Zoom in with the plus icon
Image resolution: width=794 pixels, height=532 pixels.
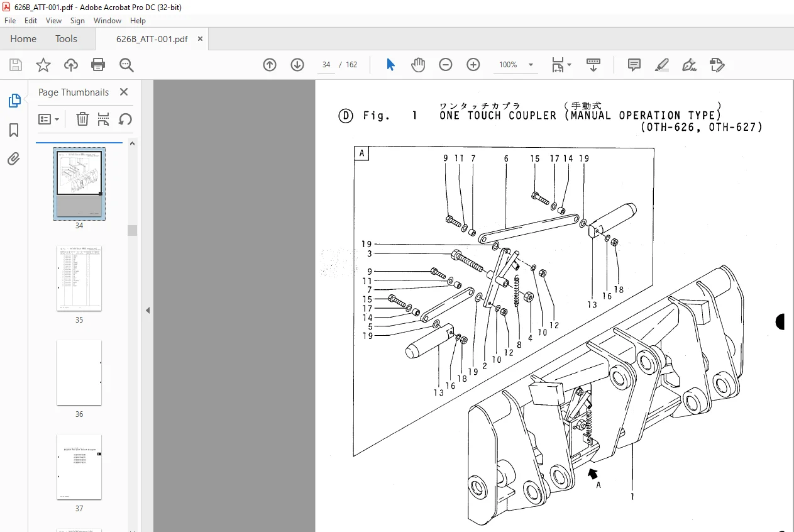473,65
